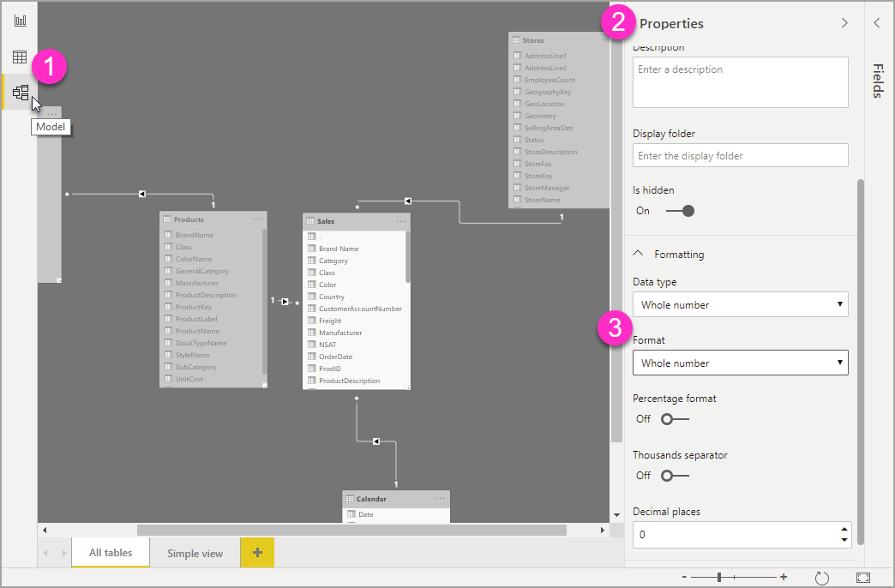Open the Sales table ellipsis menu

[x=400, y=220]
